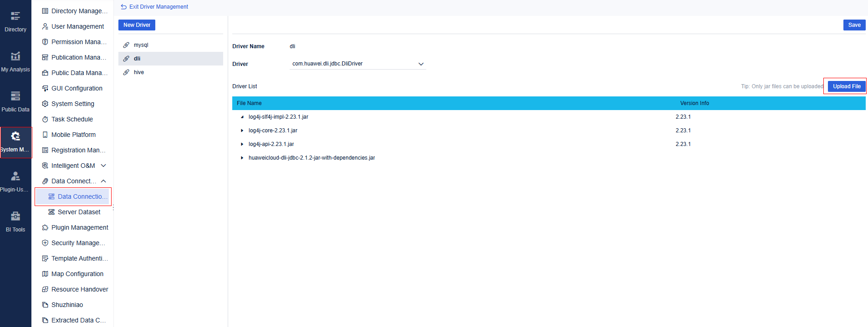Viewport: 868px width, 327px height.
Task: Click the Security Management shield icon
Action: (45, 243)
